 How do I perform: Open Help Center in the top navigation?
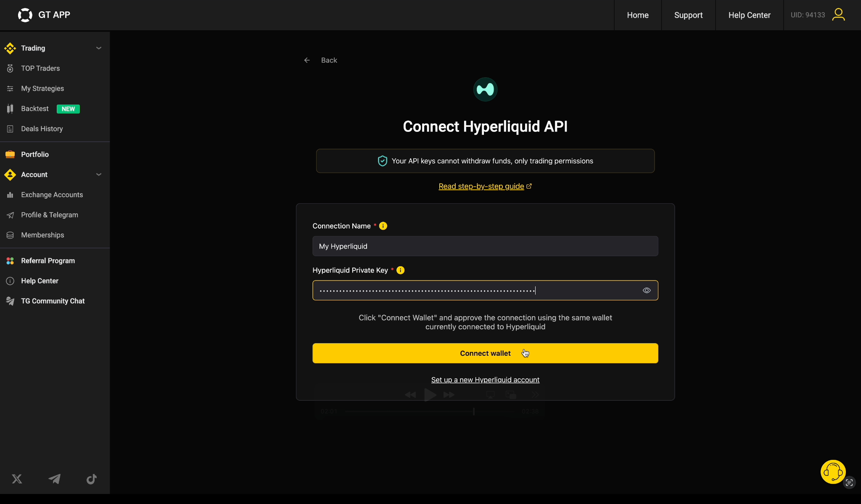tap(749, 15)
